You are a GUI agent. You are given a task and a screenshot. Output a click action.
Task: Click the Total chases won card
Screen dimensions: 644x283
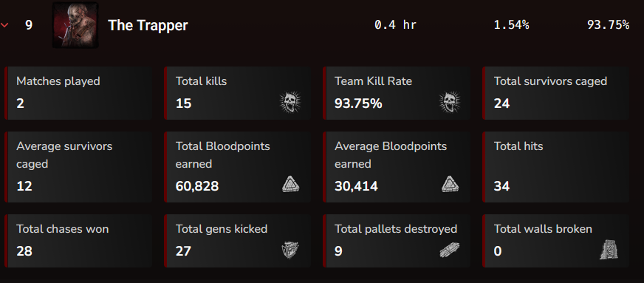(x=78, y=241)
